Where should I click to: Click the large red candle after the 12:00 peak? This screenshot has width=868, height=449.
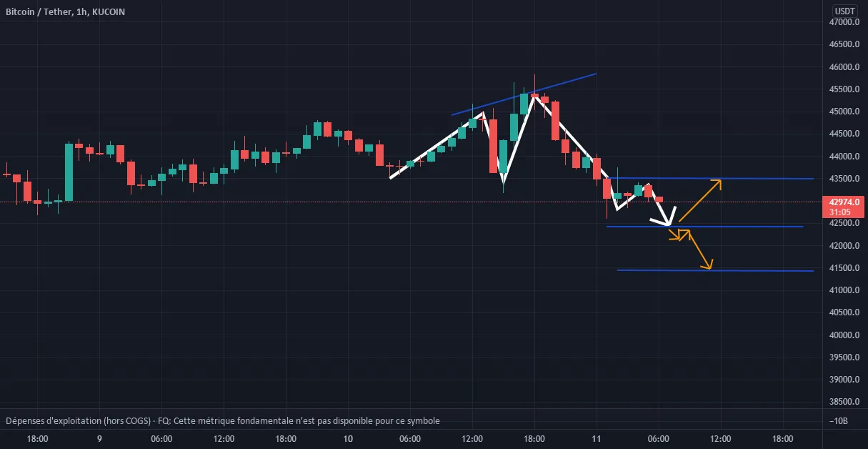493,146
